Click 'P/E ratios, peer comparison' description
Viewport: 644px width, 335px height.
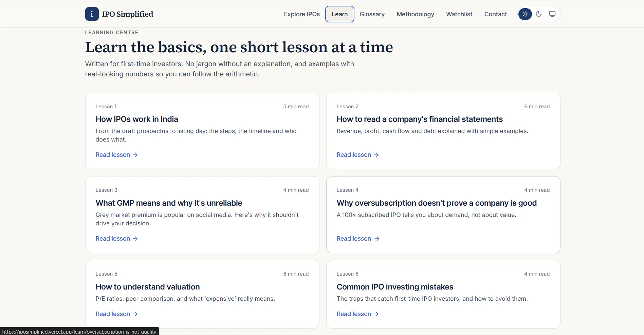pos(185,299)
